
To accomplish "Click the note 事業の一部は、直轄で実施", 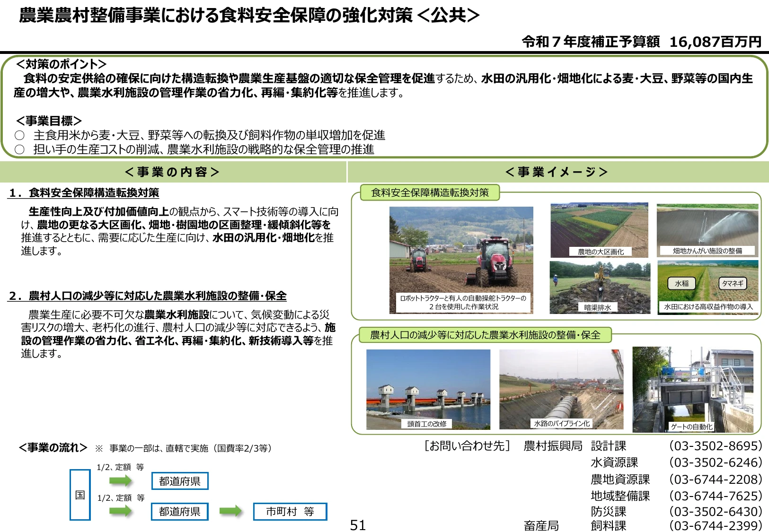I will coord(159,448).
